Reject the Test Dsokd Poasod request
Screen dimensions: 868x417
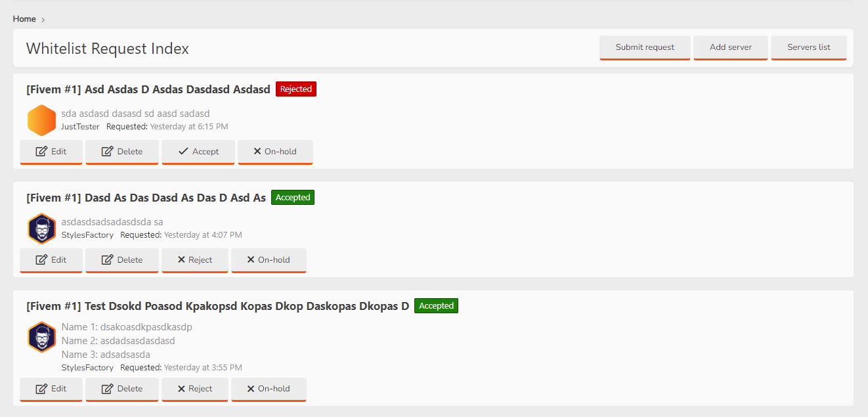click(x=195, y=389)
